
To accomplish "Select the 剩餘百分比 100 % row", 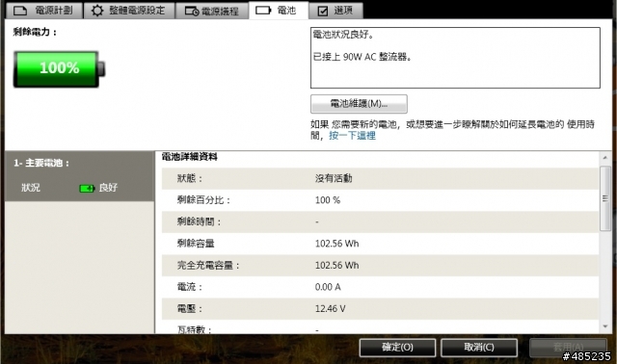I will [x=380, y=200].
